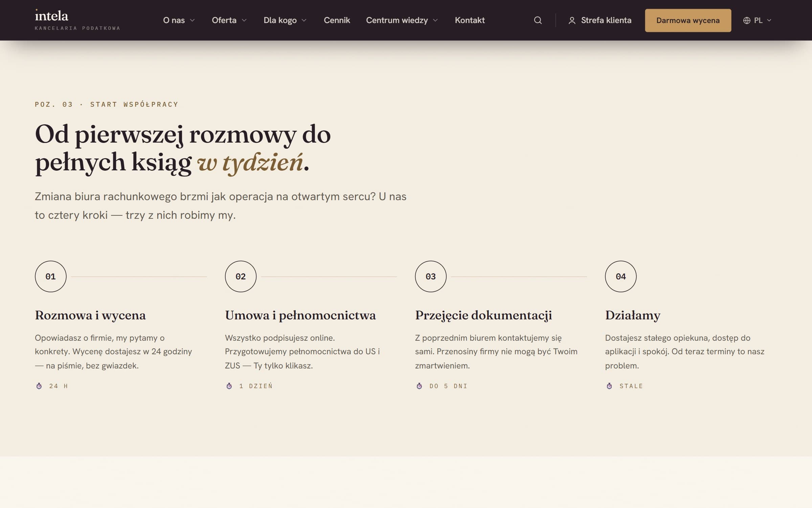Click the DO 5 DNI duration text

point(448,386)
